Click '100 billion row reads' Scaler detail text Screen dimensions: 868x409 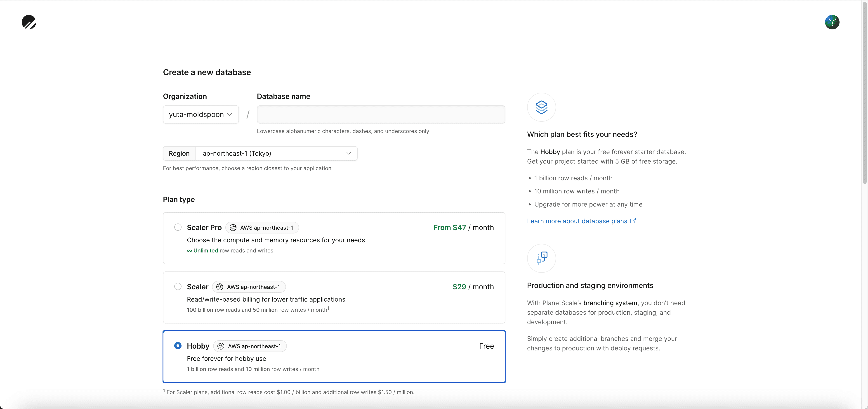(x=258, y=309)
